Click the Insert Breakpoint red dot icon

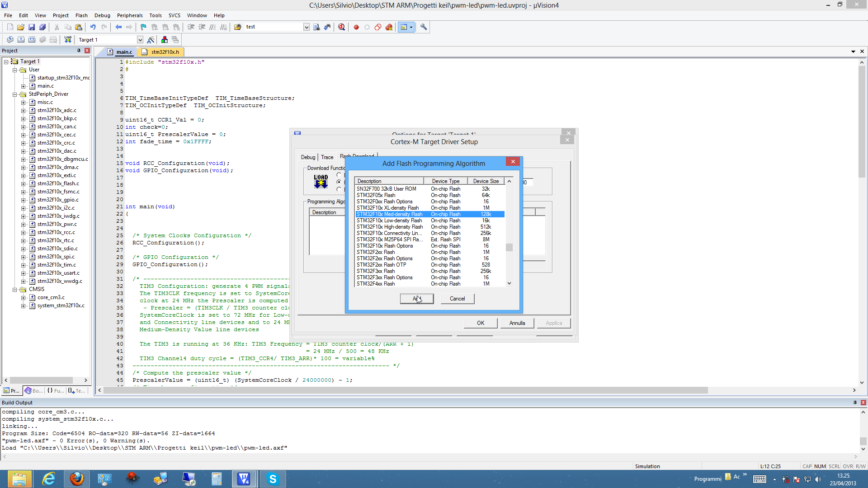tap(356, 27)
